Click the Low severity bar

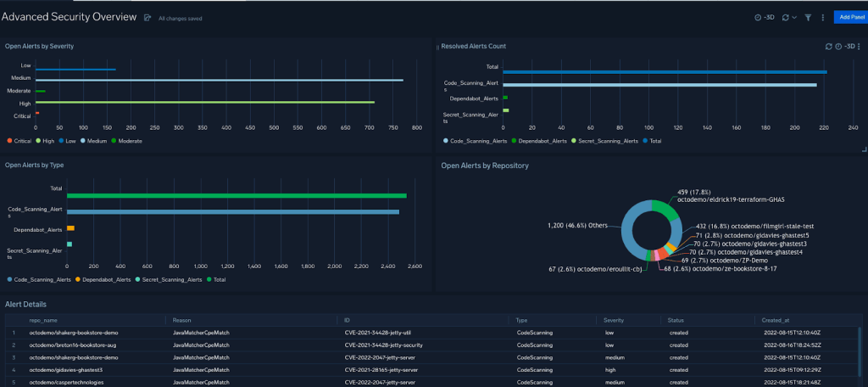(75, 70)
